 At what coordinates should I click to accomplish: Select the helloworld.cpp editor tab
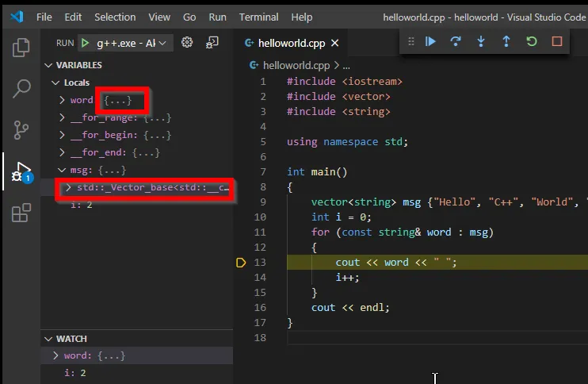(x=292, y=44)
